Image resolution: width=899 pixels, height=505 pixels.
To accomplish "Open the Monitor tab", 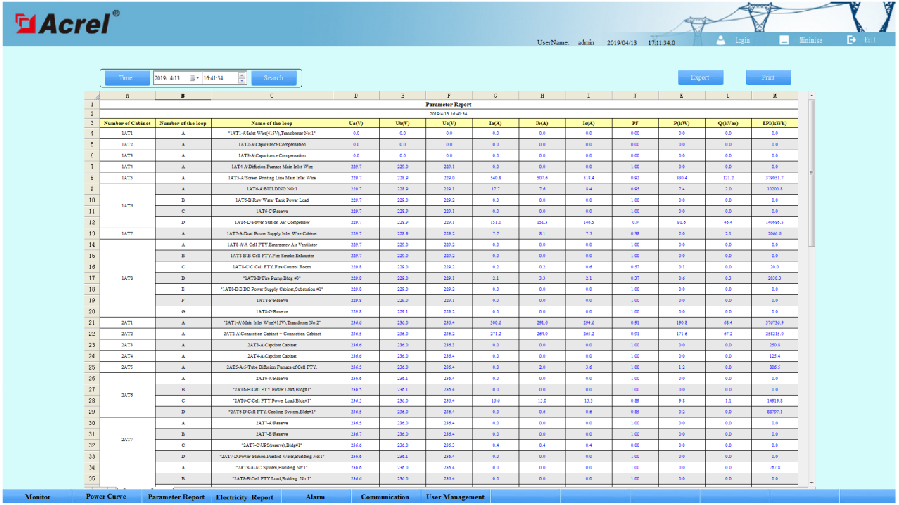I will (x=38, y=497).
